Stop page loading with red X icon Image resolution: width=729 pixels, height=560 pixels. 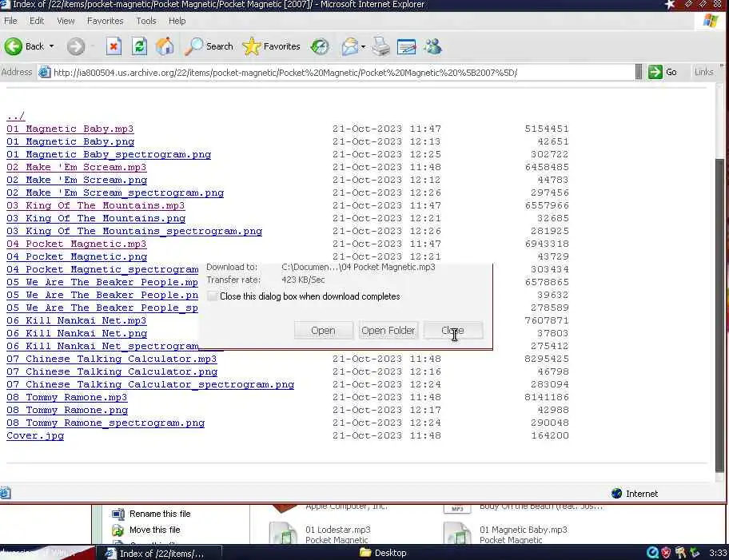[114, 46]
